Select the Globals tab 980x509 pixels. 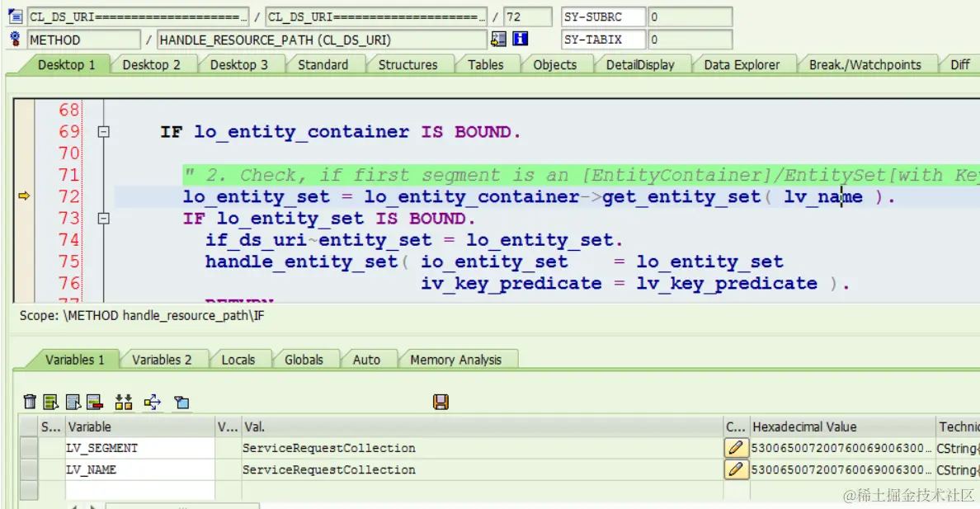click(x=304, y=361)
